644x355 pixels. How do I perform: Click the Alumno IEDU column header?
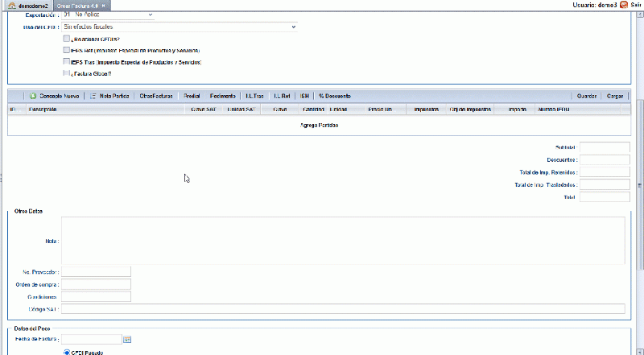point(577,109)
